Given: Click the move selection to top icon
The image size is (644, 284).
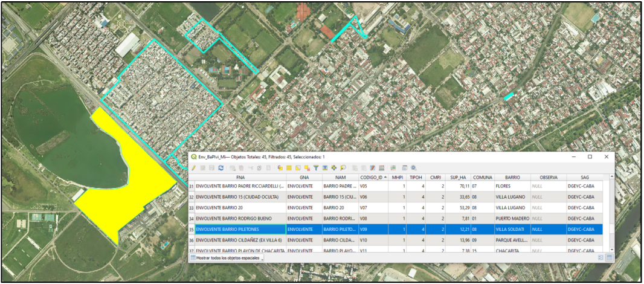Looking at the screenshot, I should [x=325, y=168].
